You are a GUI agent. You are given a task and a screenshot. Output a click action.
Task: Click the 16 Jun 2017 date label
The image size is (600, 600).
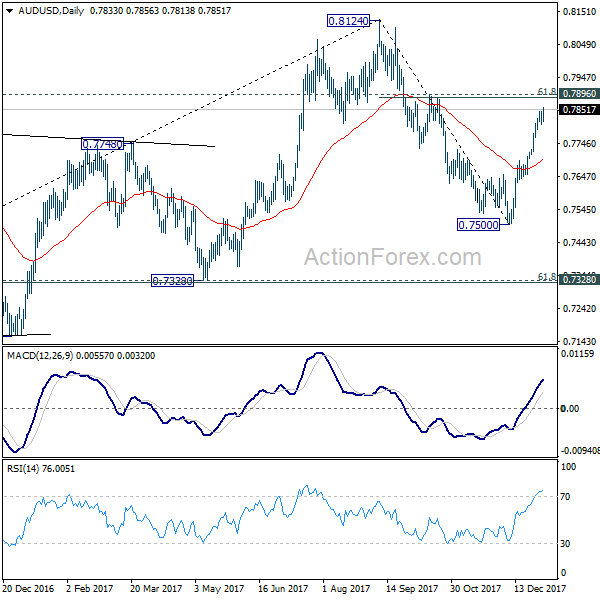pos(283,588)
